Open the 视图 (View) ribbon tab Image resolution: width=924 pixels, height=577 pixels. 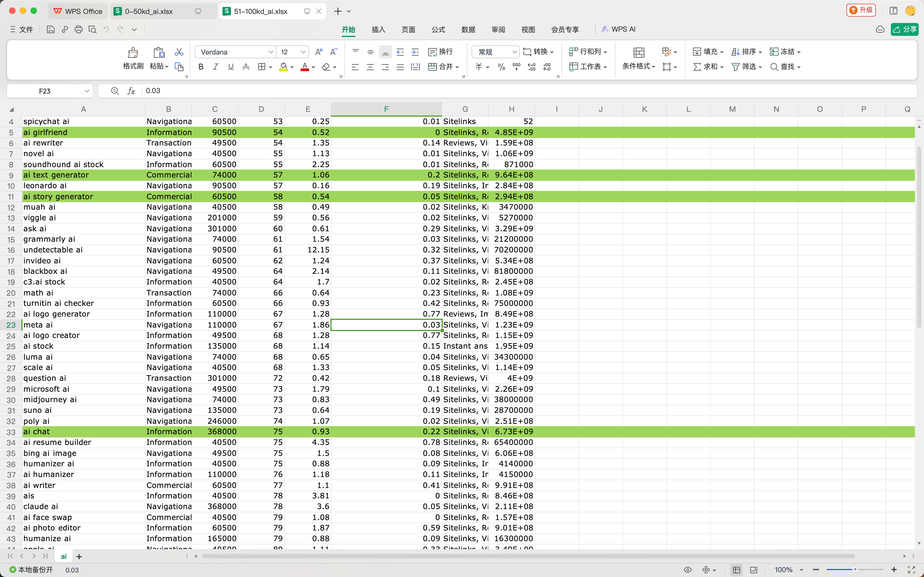[x=528, y=29]
